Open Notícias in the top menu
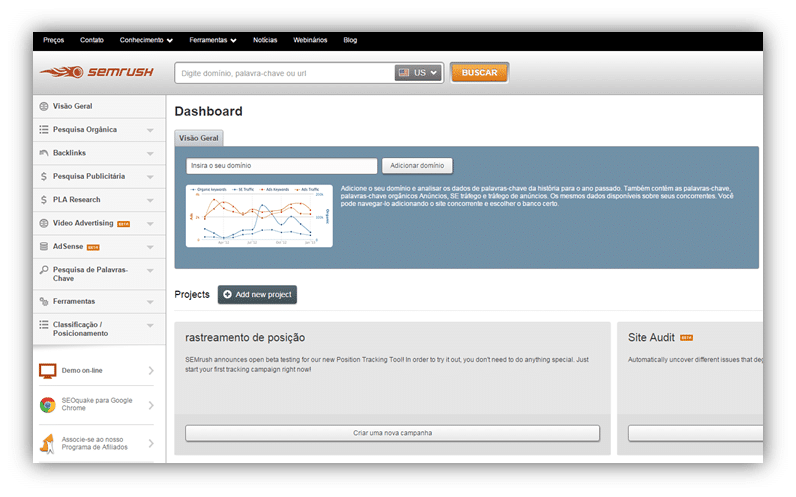The width and height of the screenshot is (796, 497). pyautogui.click(x=265, y=40)
